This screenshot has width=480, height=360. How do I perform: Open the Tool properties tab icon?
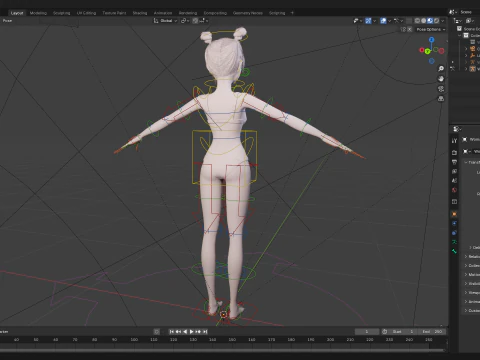[454, 141]
